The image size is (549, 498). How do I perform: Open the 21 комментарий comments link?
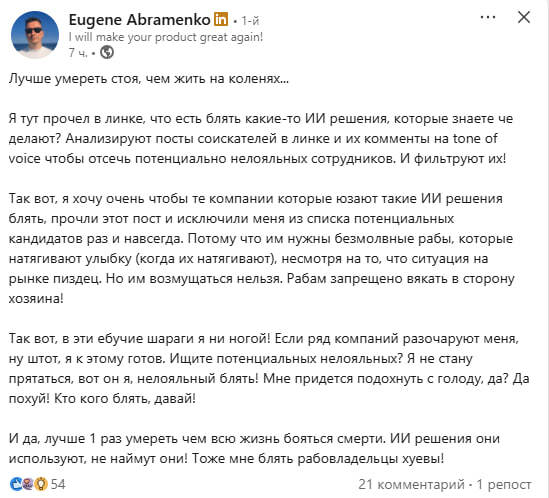pos(411,484)
